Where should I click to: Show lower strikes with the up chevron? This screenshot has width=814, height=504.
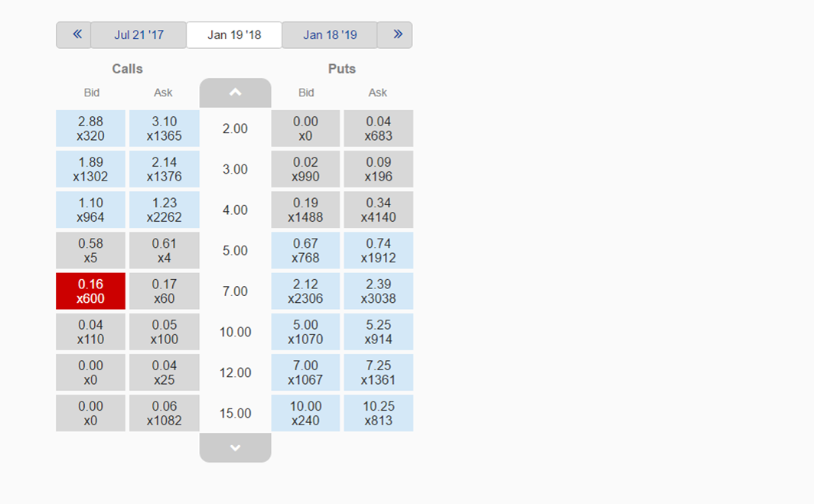[x=235, y=93]
